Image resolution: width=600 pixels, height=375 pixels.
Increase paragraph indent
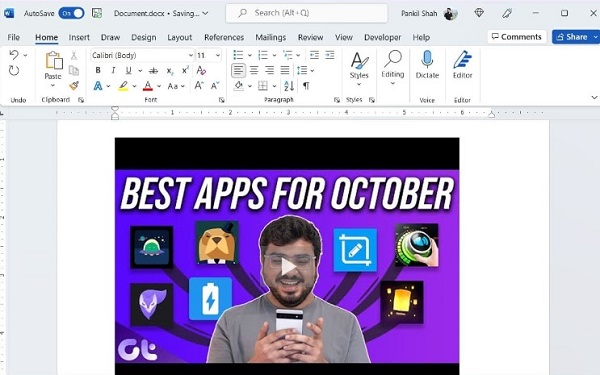[330, 55]
